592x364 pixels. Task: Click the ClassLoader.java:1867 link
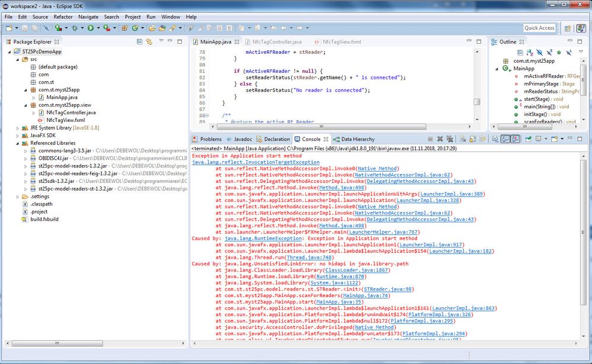coord(356,270)
